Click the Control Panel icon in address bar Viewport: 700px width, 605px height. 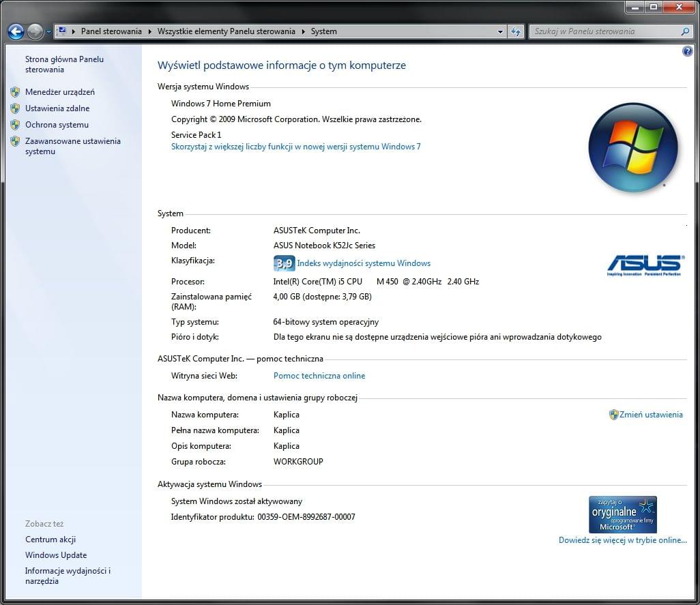pos(63,31)
